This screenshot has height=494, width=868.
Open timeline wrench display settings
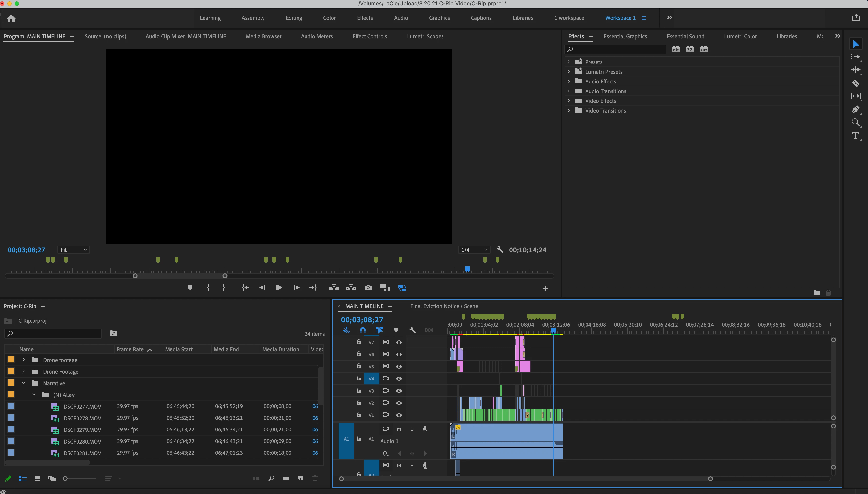[412, 330]
